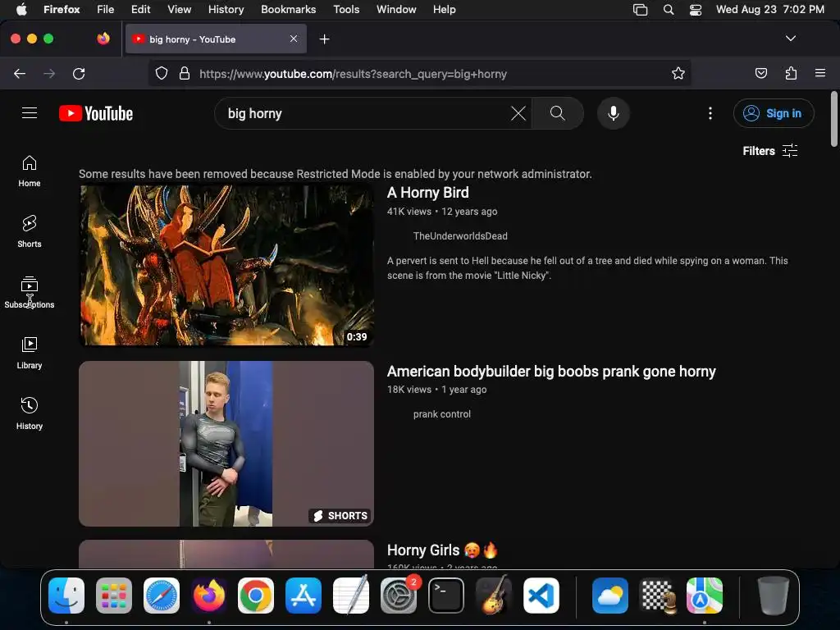Open macOS Control Center
The image size is (840, 630).
coord(696,10)
